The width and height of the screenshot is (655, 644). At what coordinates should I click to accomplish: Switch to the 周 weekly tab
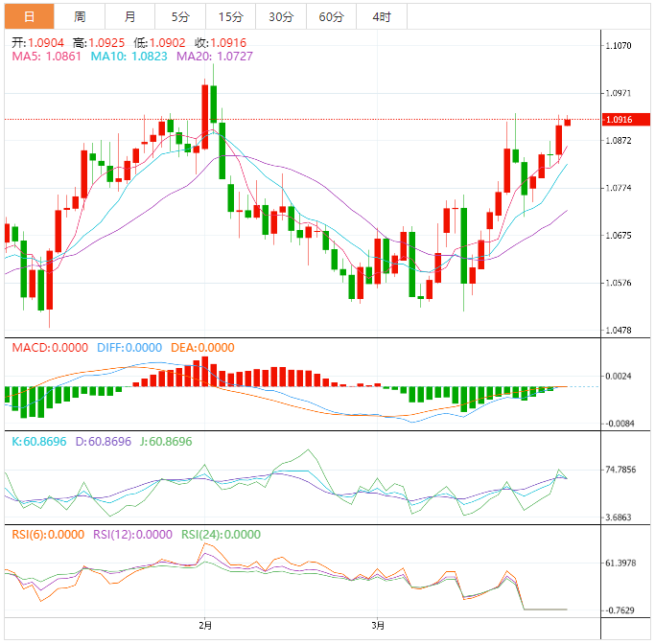pyautogui.click(x=80, y=16)
